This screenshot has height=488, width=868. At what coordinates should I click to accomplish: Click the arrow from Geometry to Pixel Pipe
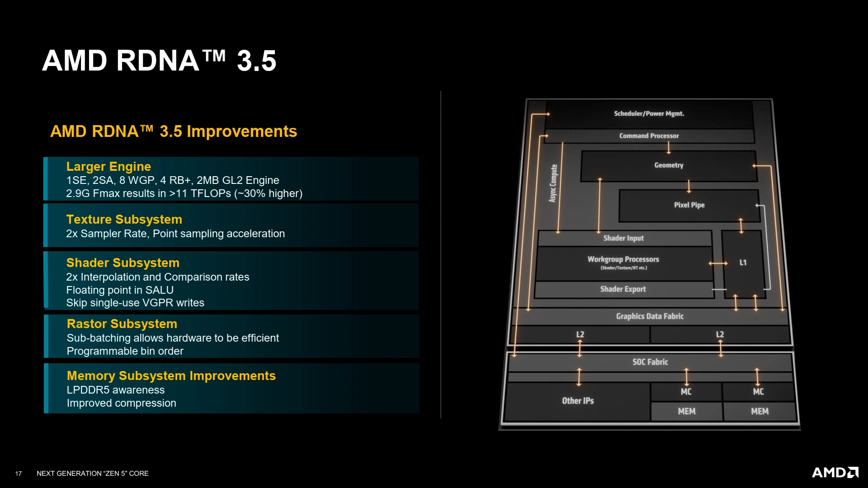click(689, 186)
